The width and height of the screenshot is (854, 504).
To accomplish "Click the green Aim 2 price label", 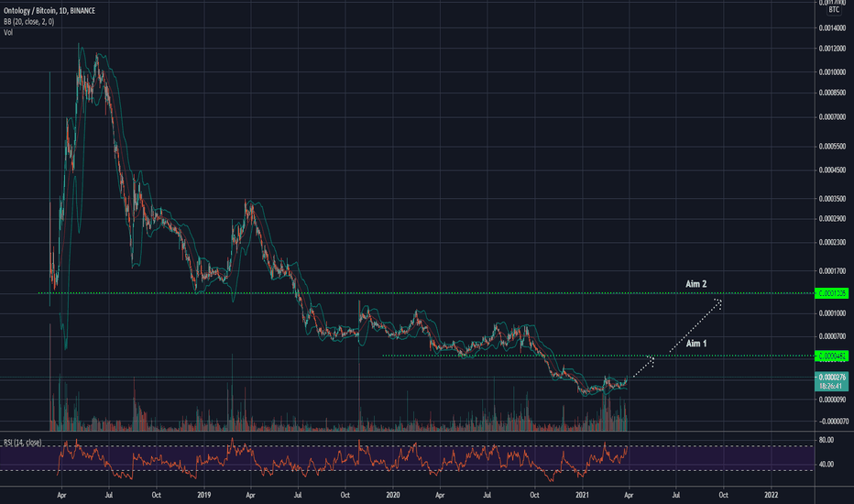I will 832,293.
